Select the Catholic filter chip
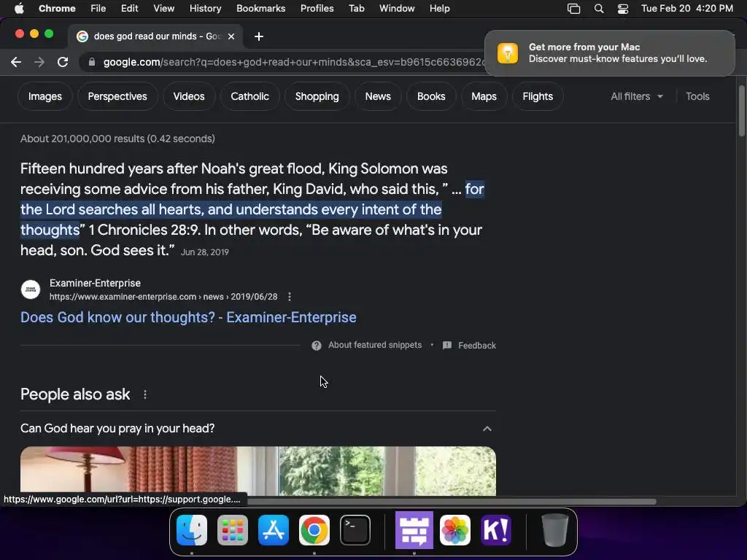The width and height of the screenshot is (747, 560). [x=249, y=96]
